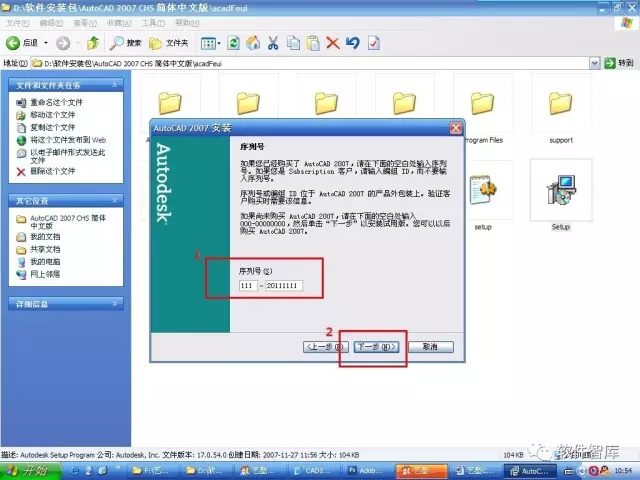
Task: Open the 编辑 (Edit) menu
Action: [51, 23]
